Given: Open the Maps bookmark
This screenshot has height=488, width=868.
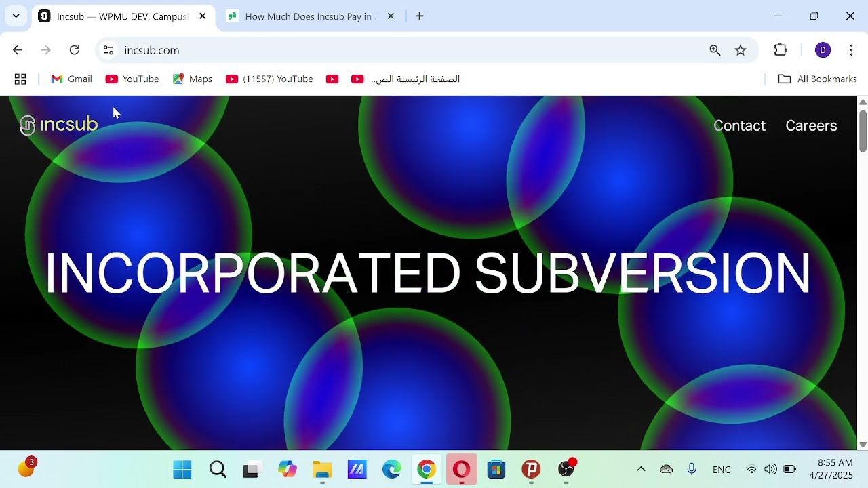Looking at the screenshot, I should pyautogui.click(x=193, y=79).
